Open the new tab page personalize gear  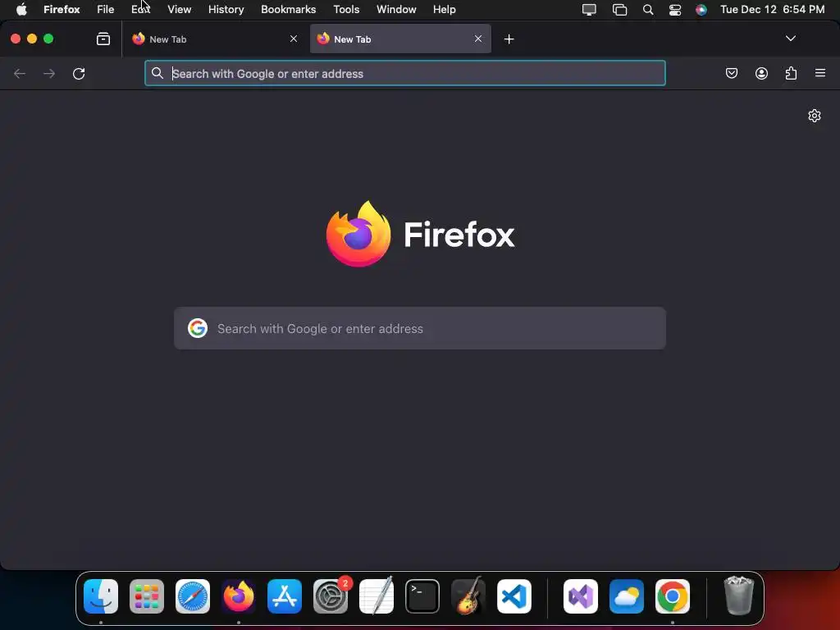point(815,116)
